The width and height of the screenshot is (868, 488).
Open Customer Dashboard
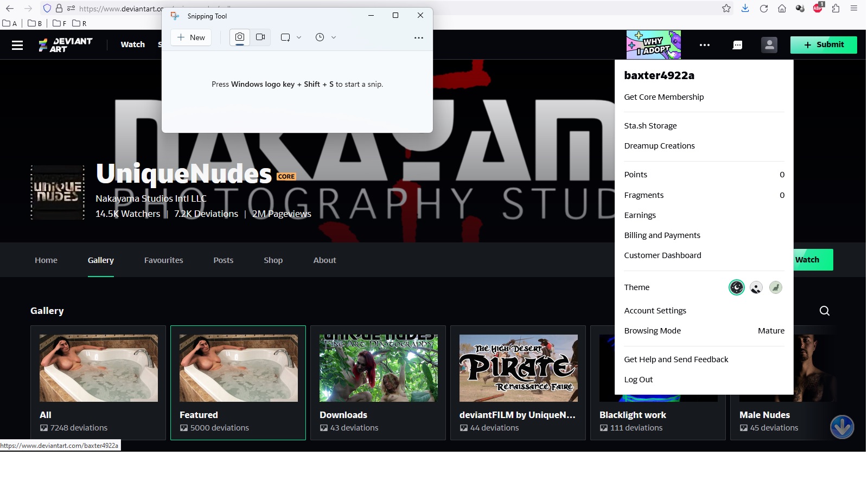coord(662,255)
